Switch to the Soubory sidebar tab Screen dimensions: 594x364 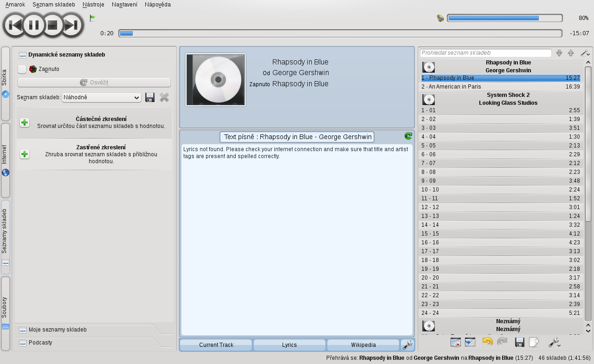click(6, 314)
